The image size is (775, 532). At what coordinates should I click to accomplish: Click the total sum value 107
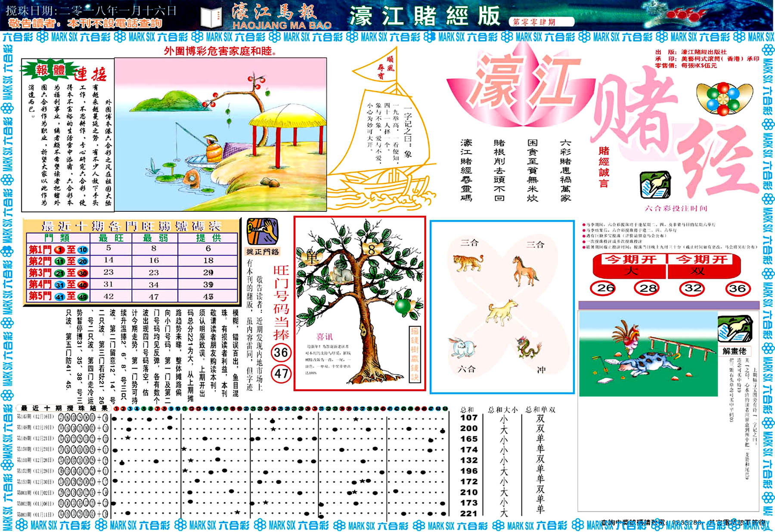(469, 418)
